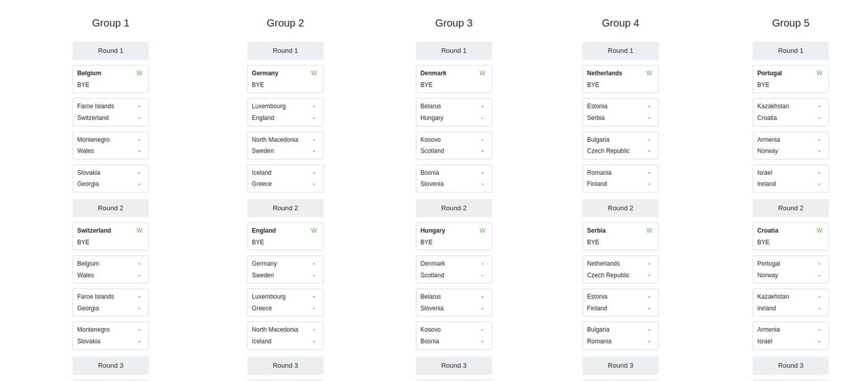The height and width of the screenshot is (381, 868).
Task: Open the Kosovo vs Scotland match card
Action: pos(454,145)
